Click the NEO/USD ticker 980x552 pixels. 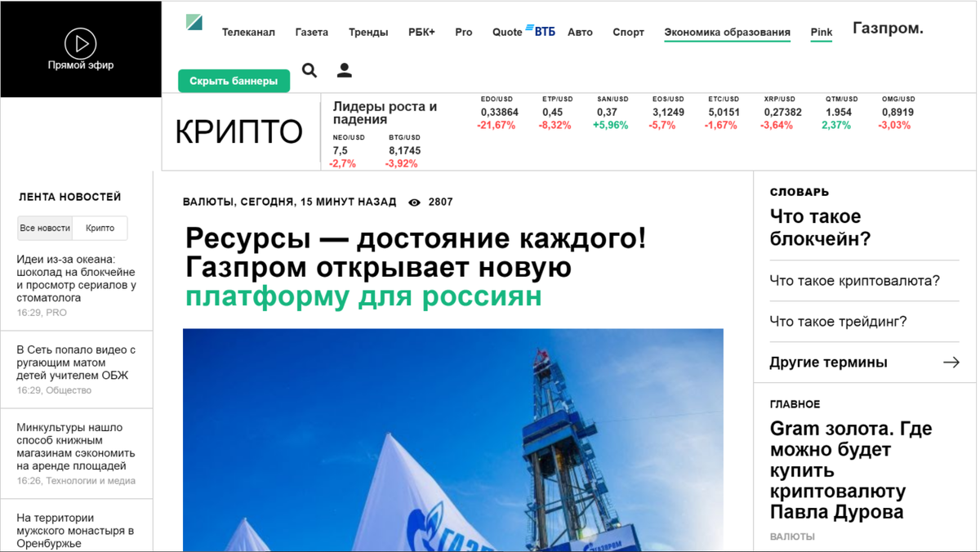(x=347, y=150)
